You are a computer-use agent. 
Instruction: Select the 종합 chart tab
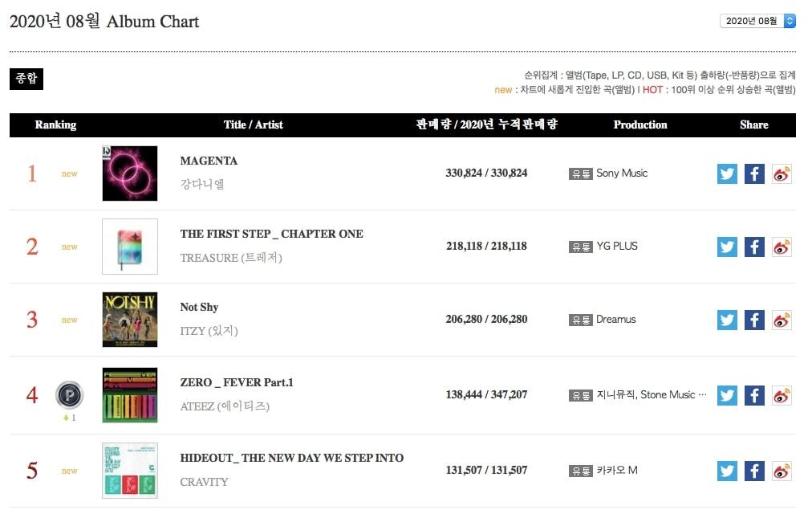tap(26, 79)
